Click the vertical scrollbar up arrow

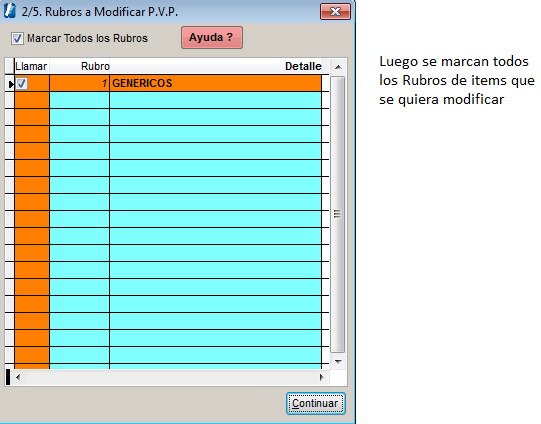pos(338,67)
